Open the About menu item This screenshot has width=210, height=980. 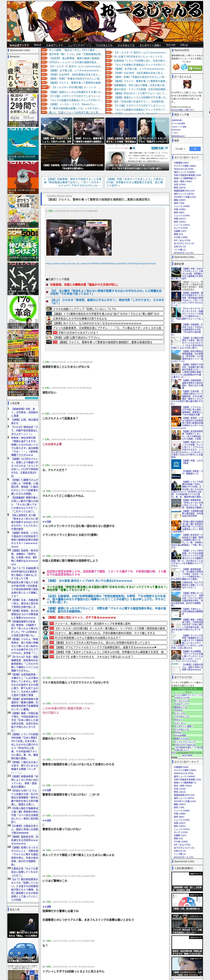pyautogui.click(x=37, y=45)
